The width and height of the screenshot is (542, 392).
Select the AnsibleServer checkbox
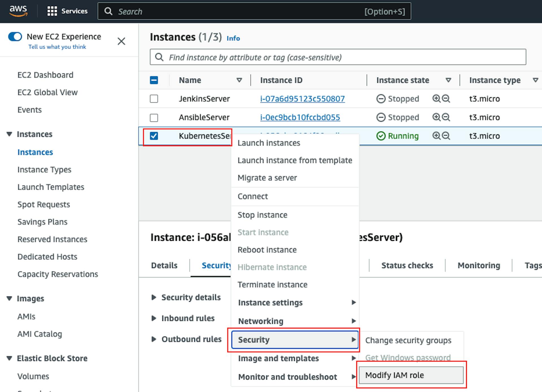point(154,117)
